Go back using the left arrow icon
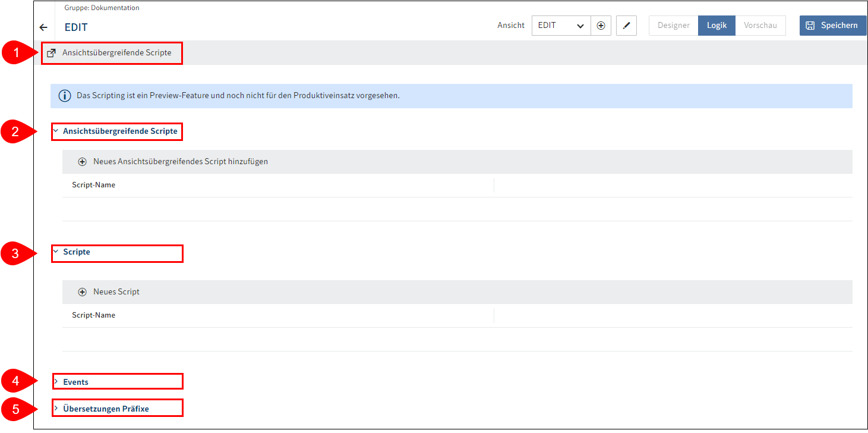The width and height of the screenshot is (868, 433). 43,27
